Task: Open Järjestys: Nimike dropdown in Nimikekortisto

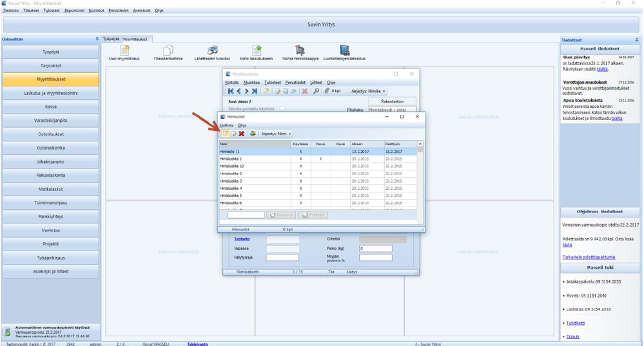Action: coord(368,91)
